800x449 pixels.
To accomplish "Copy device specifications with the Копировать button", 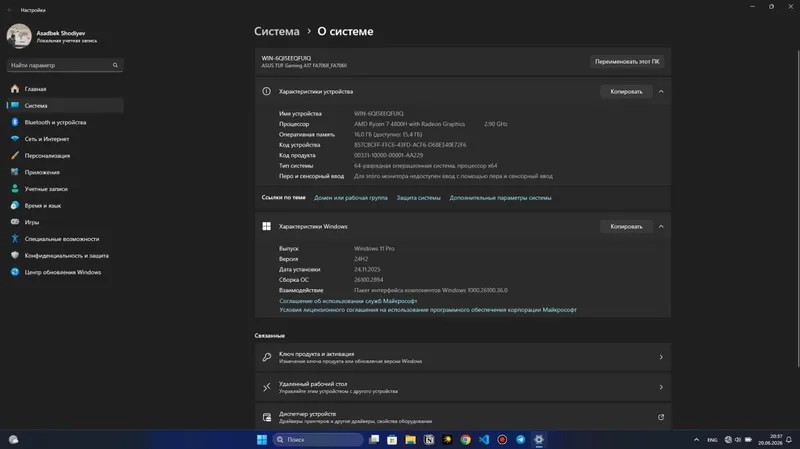I will (626, 91).
